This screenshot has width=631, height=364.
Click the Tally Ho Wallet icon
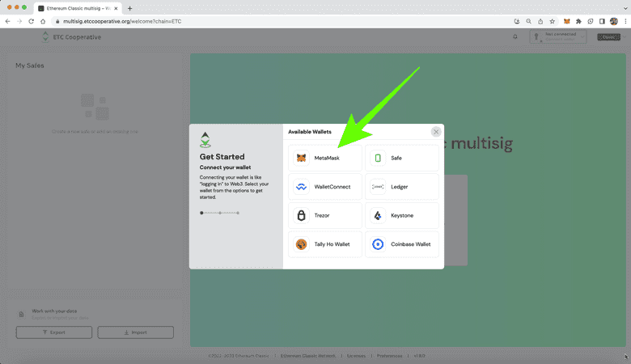(x=301, y=244)
